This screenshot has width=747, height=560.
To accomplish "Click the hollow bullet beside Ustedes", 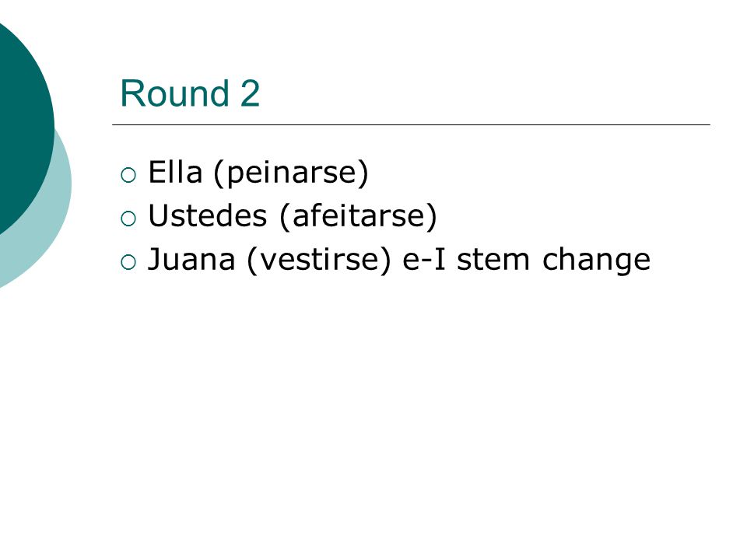I will [128, 219].
